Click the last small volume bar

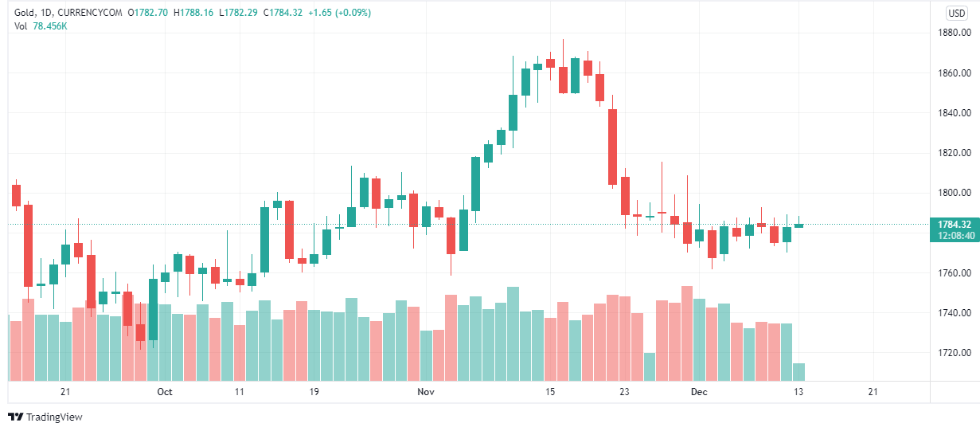(798, 372)
